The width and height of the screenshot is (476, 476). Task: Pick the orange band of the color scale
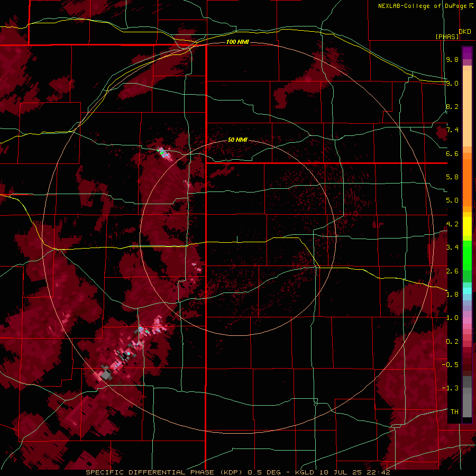point(467,182)
